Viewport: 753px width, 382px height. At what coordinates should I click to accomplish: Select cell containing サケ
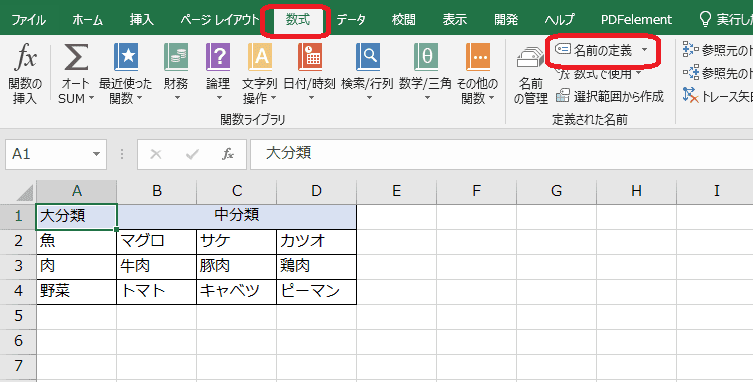pyautogui.click(x=236, y=242)
